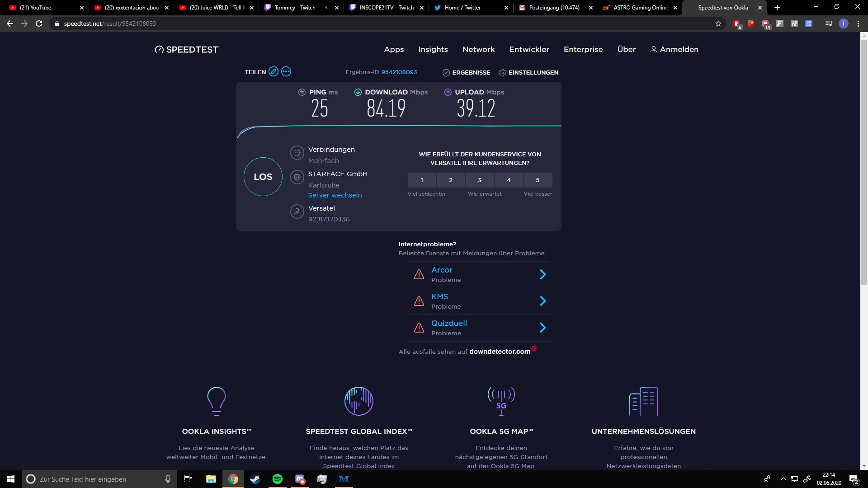Expand Quizduell problem details chevron
This screenshot has height=488, width=868.
coord(543,328)
